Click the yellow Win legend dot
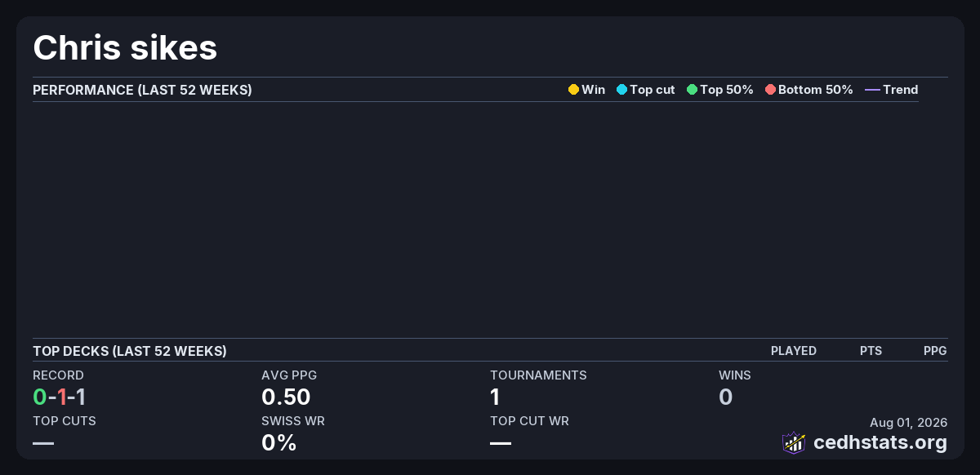This screenshot has height=475, width=980. (x=573, y=90)
